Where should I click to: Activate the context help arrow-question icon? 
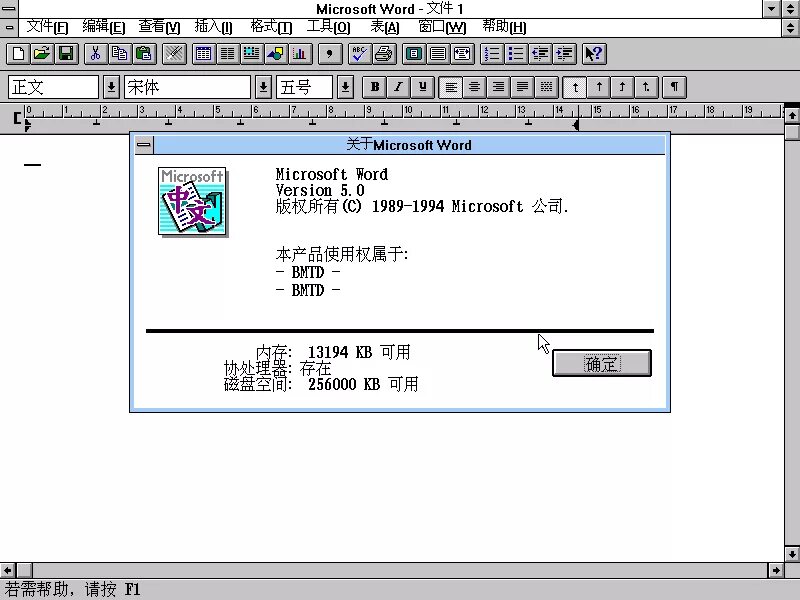tap(594, 54)
